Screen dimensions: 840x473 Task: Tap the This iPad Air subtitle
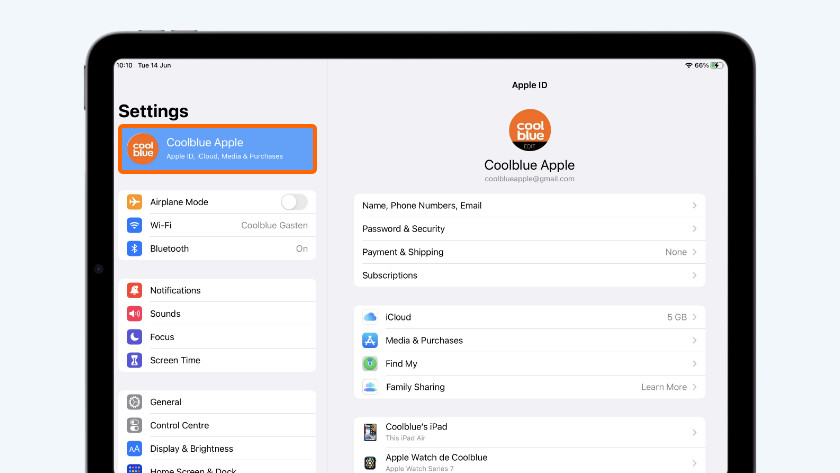coord(405,438)
